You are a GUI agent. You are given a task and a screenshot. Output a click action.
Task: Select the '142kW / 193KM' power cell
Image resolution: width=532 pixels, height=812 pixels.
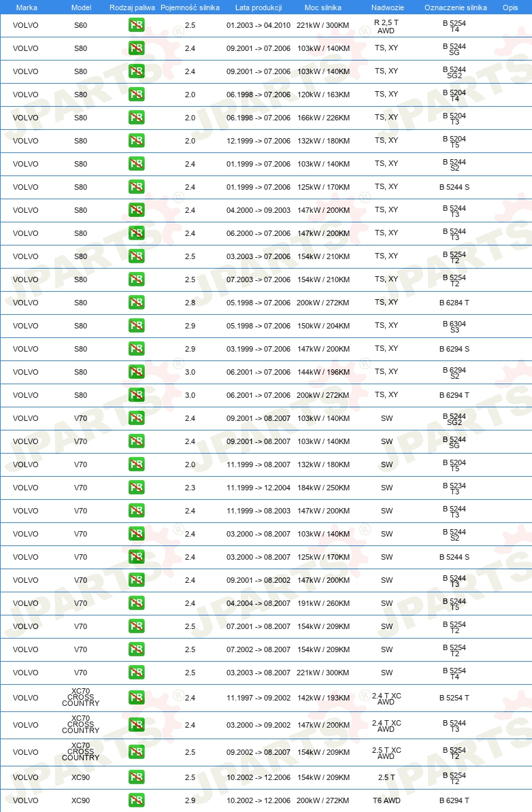click(x=323, y=698)
